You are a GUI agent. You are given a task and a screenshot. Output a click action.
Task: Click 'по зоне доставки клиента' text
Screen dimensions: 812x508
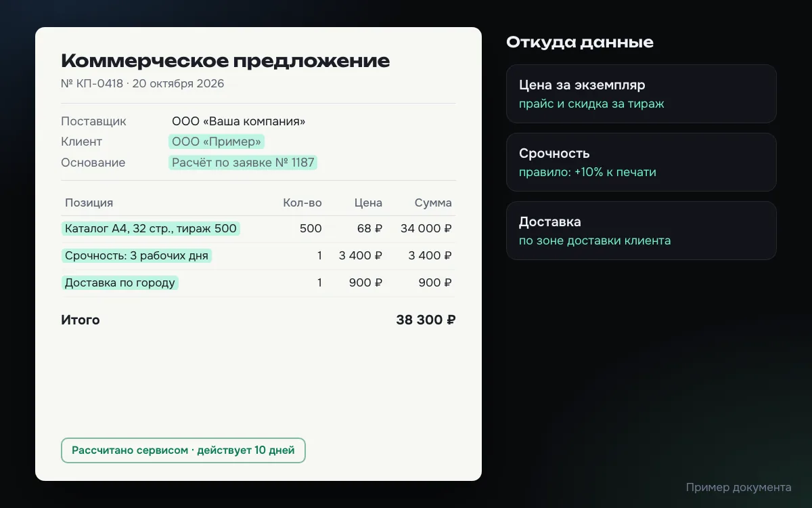tap(595, 240)
